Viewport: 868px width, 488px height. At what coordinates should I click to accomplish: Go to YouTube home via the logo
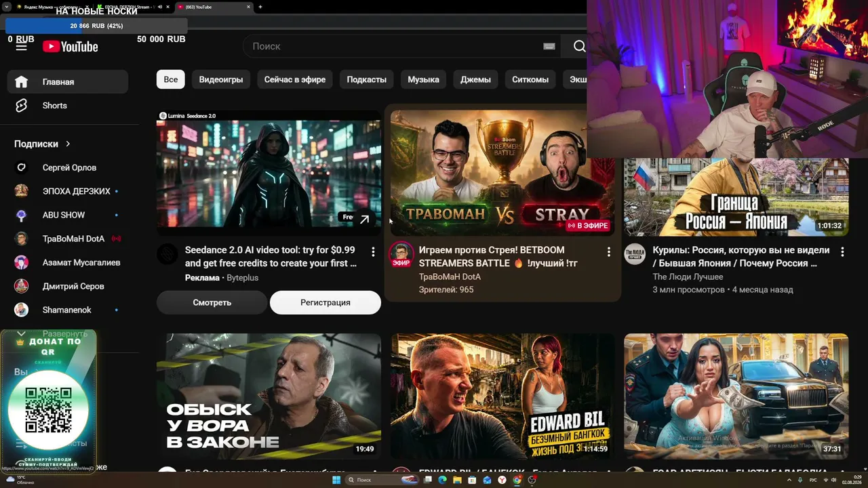(x=71, y=47)
